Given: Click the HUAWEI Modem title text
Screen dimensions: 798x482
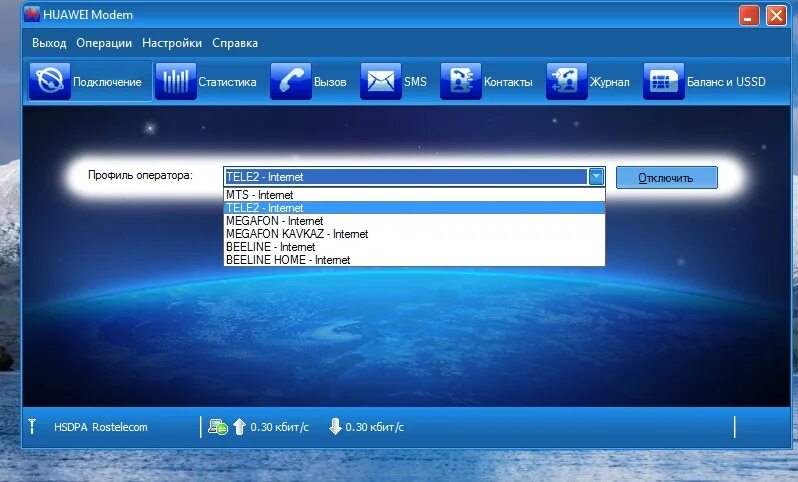Looking at the screenshot, I should click(x=88, y=15).
